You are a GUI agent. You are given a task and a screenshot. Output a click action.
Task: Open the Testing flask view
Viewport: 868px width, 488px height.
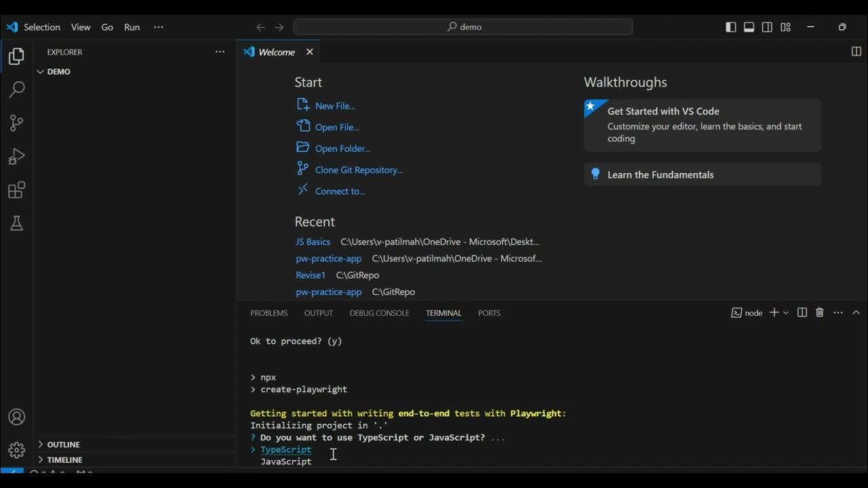click(16, 223)
